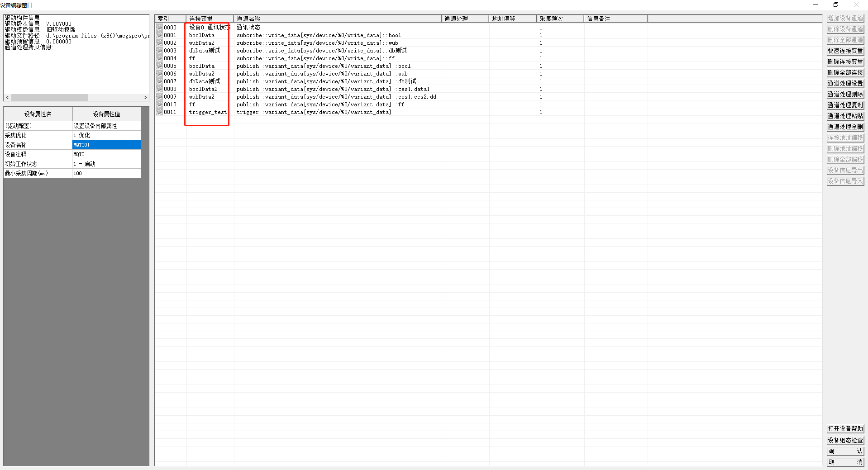Screen dimensions: 868x470
Task: Click the row icon for index 0007
Action: point(159,81)
